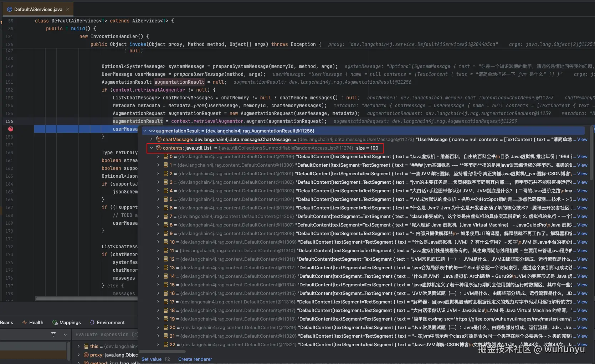
Task: Click the Mappings tab icon
Action: (55, 322)
